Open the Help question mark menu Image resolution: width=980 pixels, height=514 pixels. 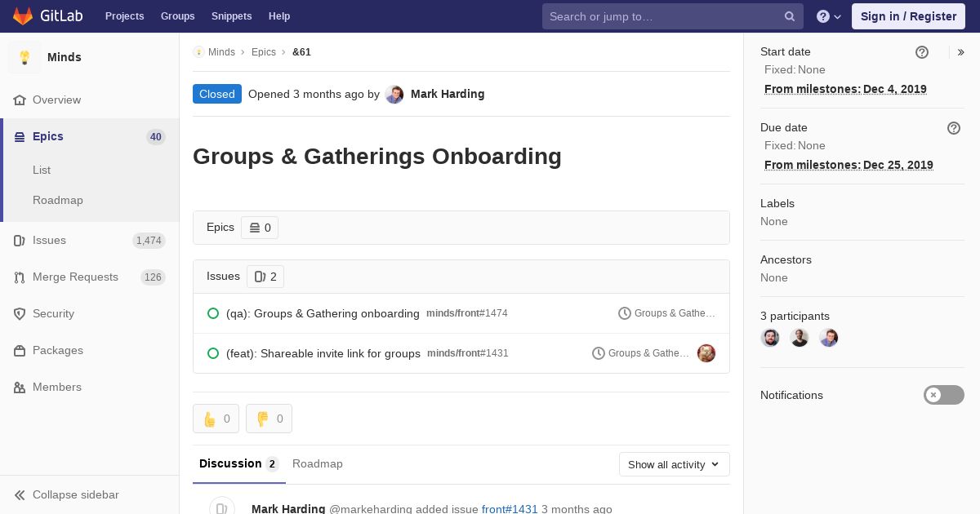tap(829, 16)
